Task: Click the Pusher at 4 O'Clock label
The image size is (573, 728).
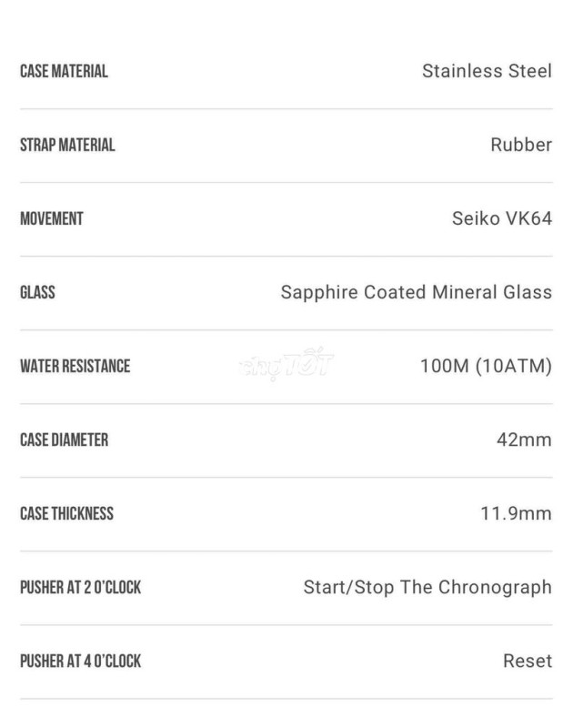Action: (x=80, y=662)
